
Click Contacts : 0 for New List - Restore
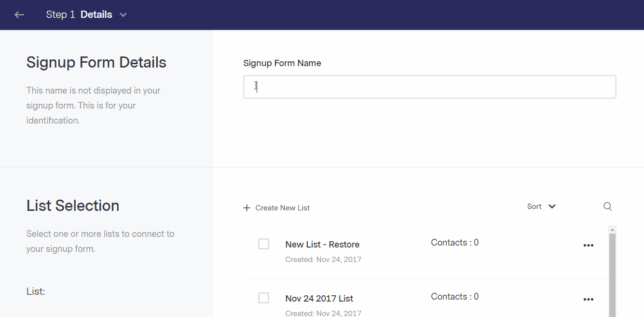pyautogui.click(x=455, y=243)
